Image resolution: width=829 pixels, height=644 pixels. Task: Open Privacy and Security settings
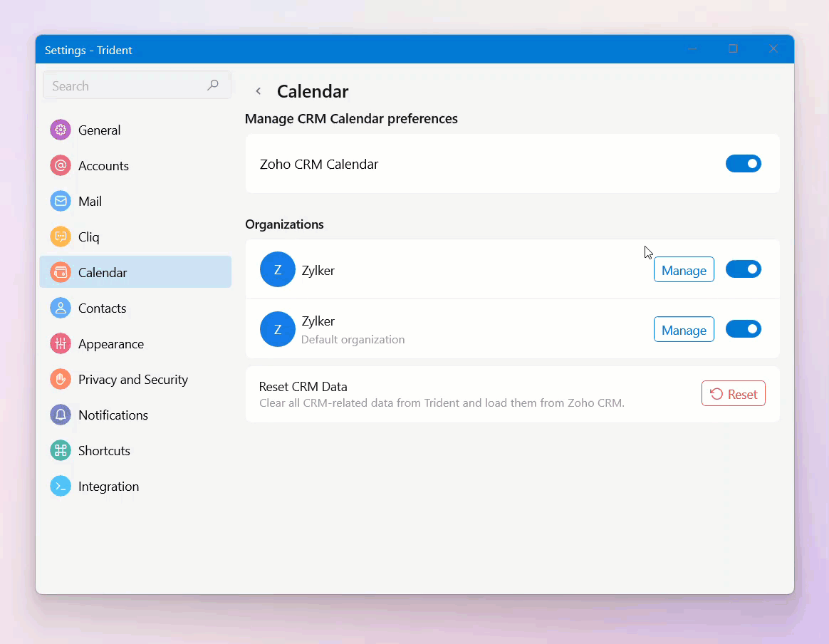135,380
